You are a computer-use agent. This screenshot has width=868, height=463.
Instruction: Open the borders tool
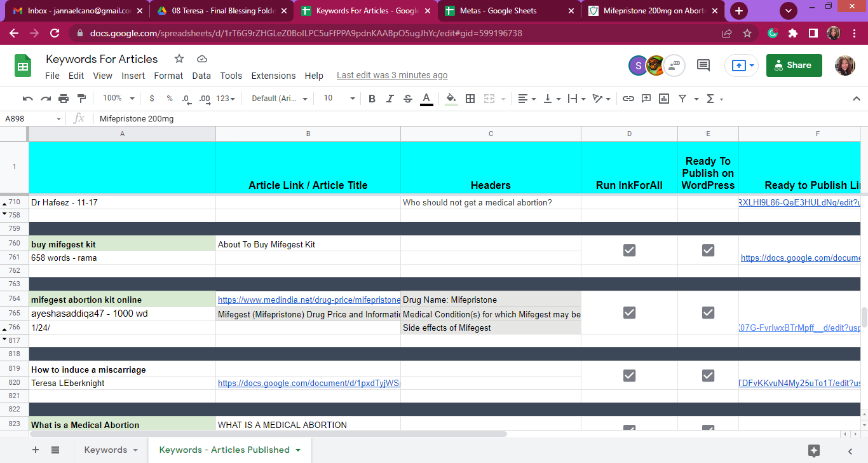pyautogui.click(x=470, y=99)
